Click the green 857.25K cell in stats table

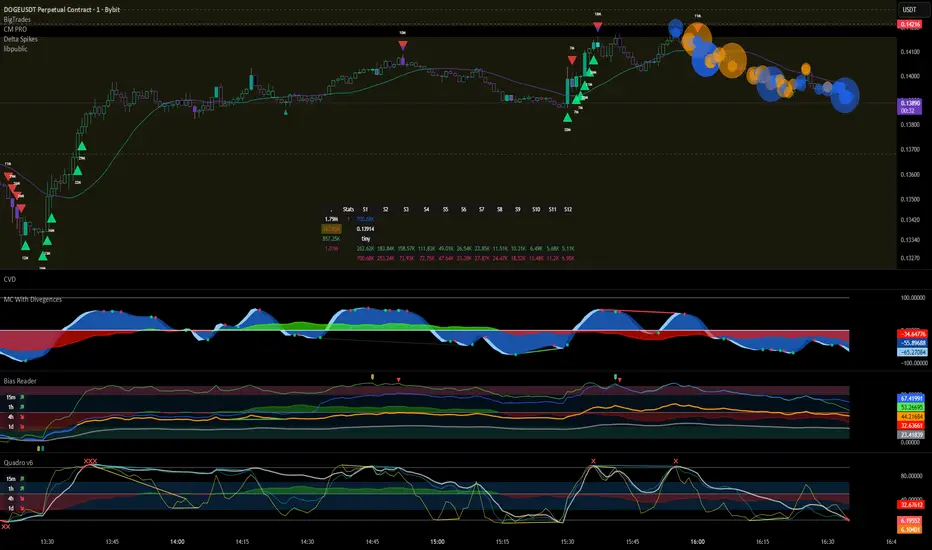pos(331,239)
